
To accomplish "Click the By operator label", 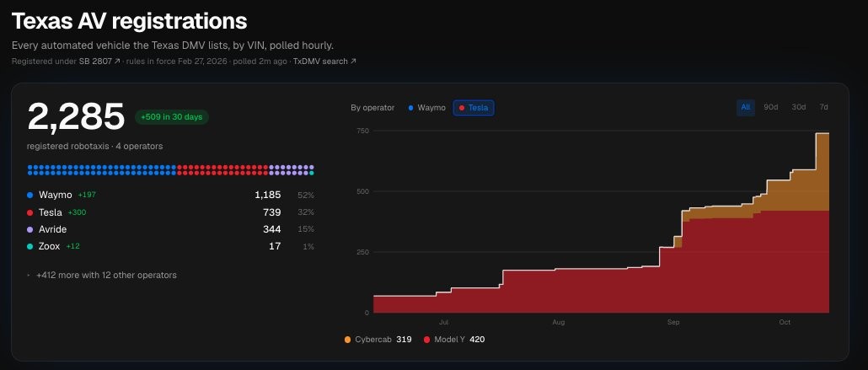I will [x=372, y=107].
